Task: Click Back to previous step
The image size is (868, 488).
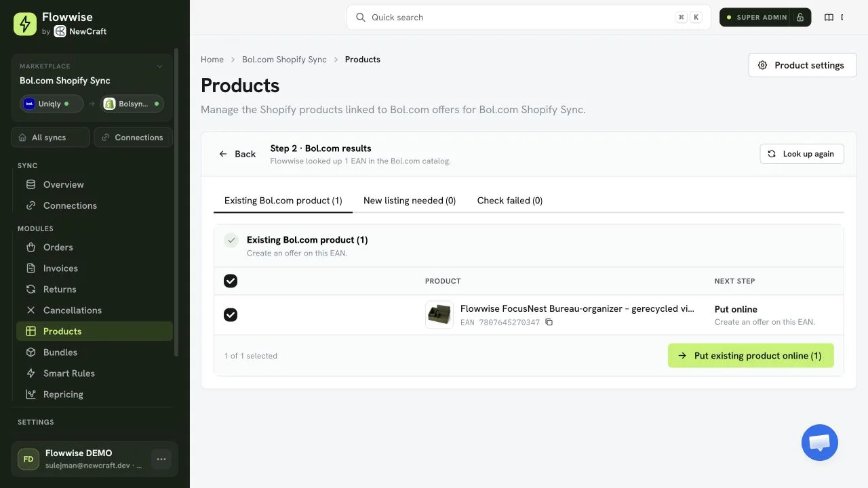Action: (237, 154)
